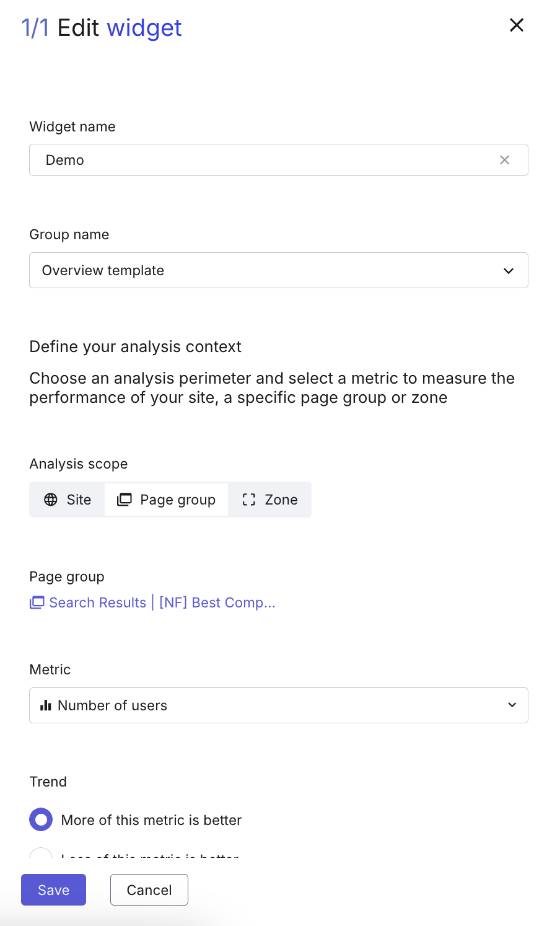Viewport: 560px width, 926px height.
Task: Clear the Widget name field
Action: click(505, 160)
